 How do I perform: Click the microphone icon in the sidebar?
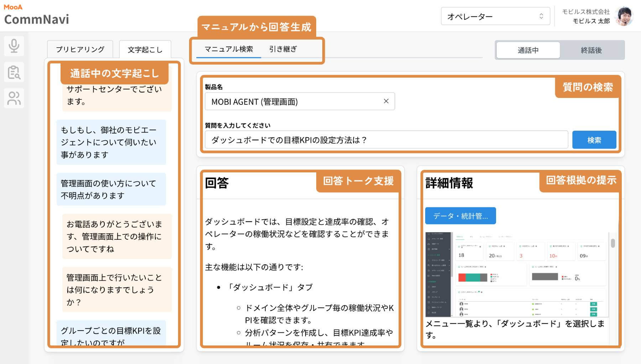14,46
